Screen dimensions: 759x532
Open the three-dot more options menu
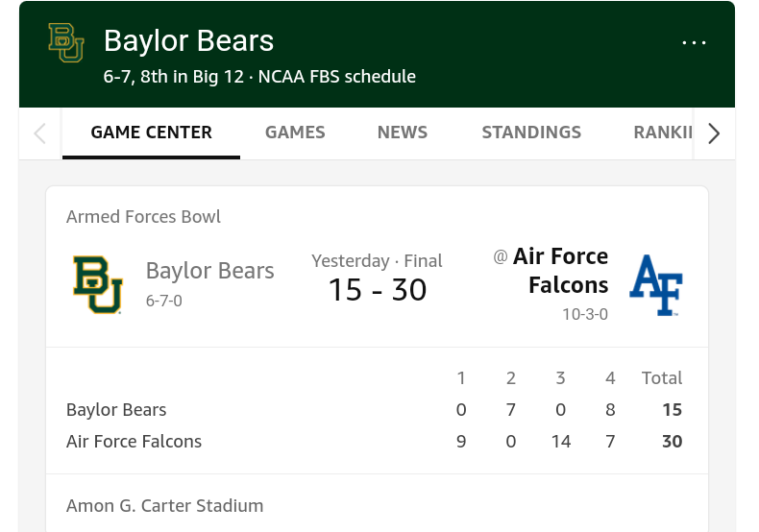click(694, 43)
